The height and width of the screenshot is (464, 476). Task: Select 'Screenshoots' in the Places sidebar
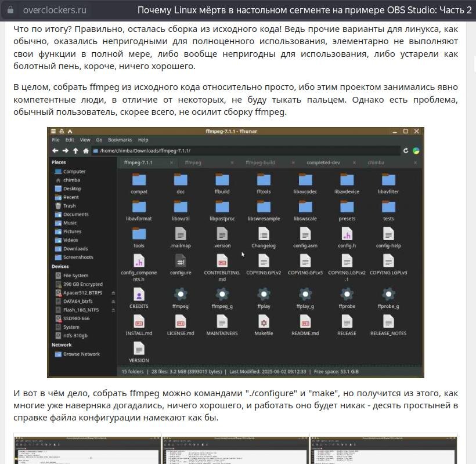click(x=78, y=257)
